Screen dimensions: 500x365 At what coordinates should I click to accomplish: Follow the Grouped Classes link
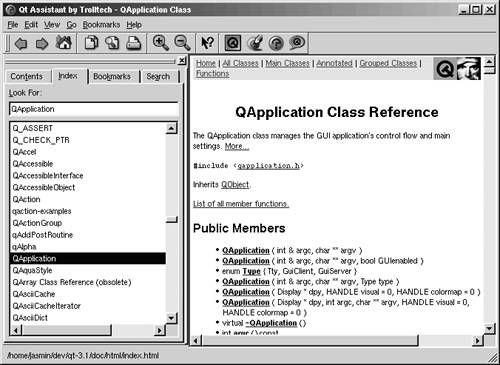click(x=388, y=63)
